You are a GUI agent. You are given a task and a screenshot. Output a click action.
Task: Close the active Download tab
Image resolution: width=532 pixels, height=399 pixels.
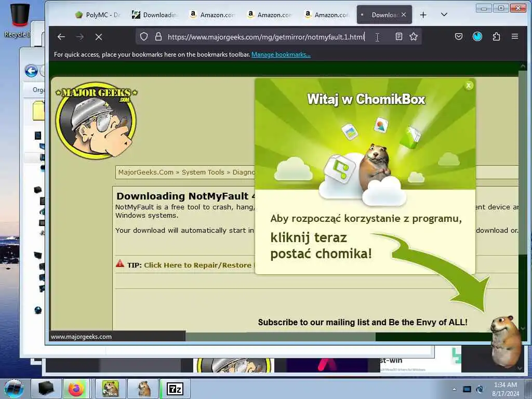[404, 15]
